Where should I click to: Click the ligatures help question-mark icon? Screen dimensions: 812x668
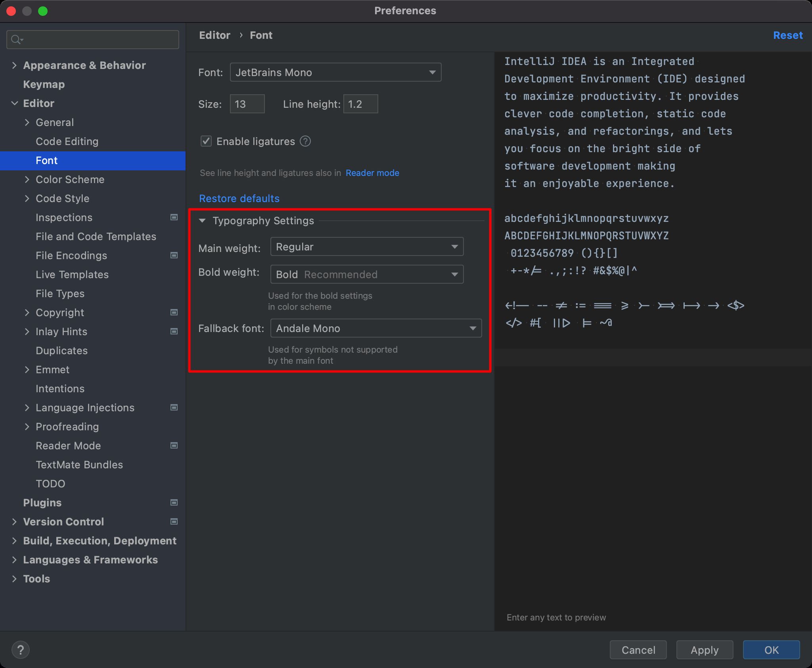[305, 141]
